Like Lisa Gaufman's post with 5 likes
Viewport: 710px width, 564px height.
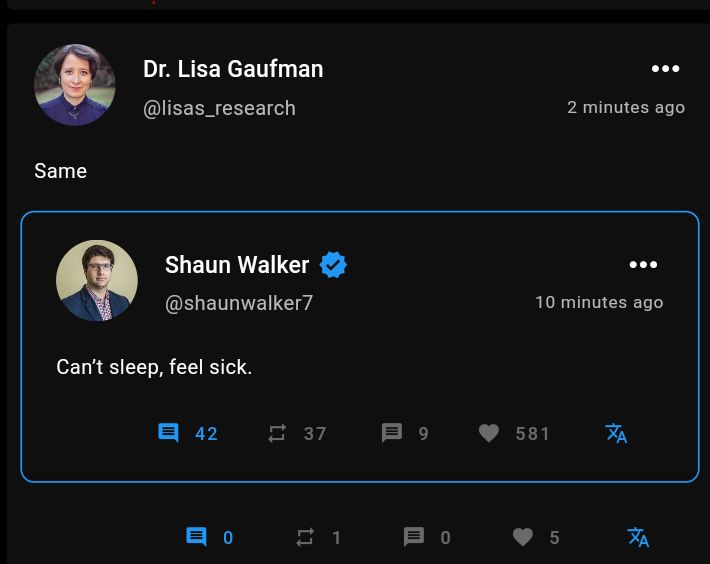(523, 537)
